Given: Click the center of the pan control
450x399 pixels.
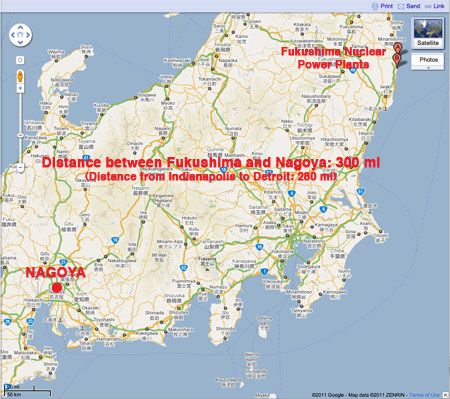Looking at the screenshot, I should pyautogui.click(x=20, y=35).
